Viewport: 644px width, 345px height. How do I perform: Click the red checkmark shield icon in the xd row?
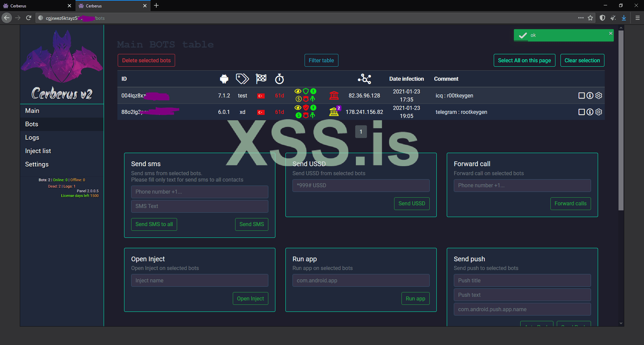coord(306,108)
